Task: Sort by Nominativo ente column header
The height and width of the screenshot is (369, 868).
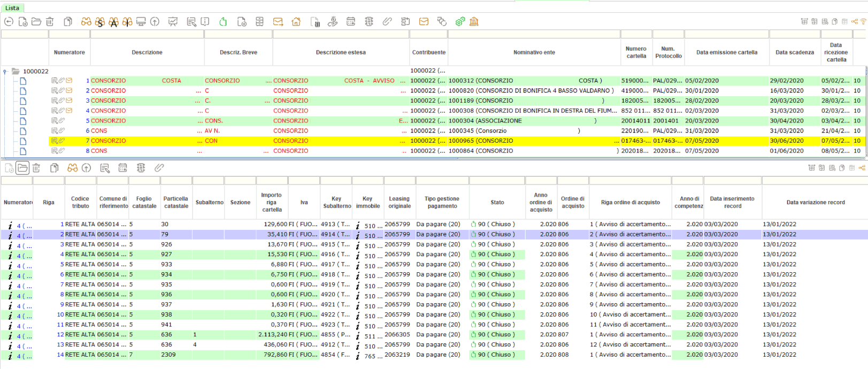Action: [534, 52]
